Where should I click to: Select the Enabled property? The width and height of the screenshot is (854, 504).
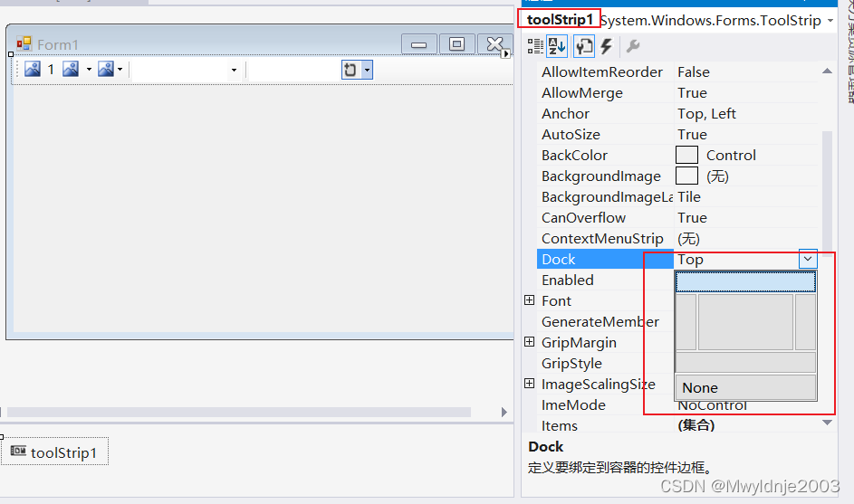568,280
